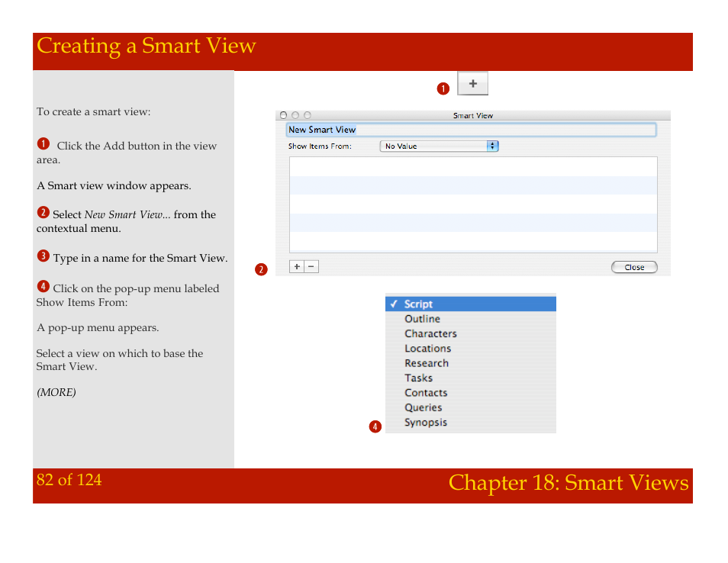Click the 'Chapter 18: Smart Views' footer text
The width and height of the screenshot is (728, 563).
tap(569, 483)
